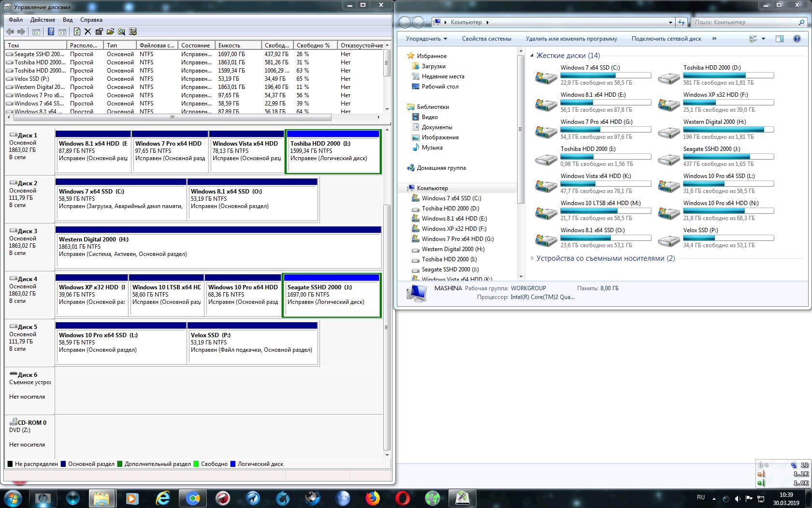
Task: Click the Forward button in Explorer window
Action: point(419,22)
